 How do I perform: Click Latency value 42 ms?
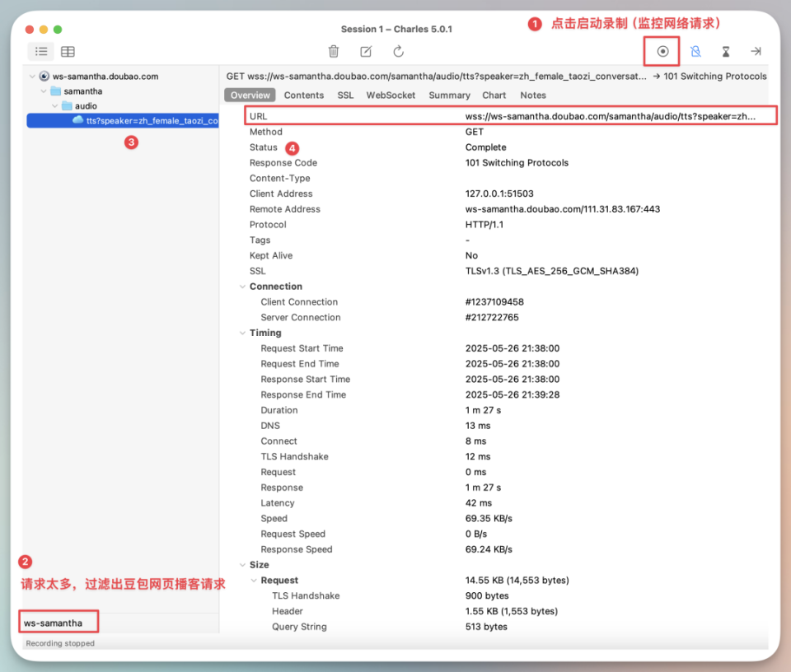click(478, 503)
